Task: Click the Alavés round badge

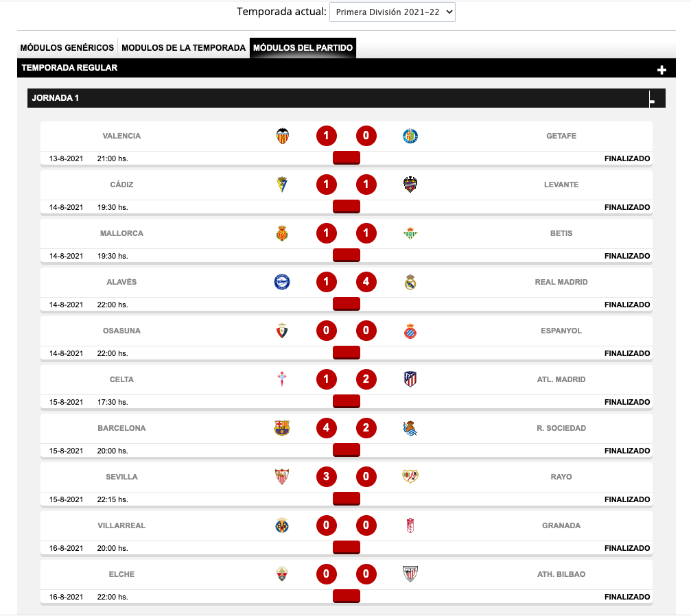Action: tap(282, 282)
